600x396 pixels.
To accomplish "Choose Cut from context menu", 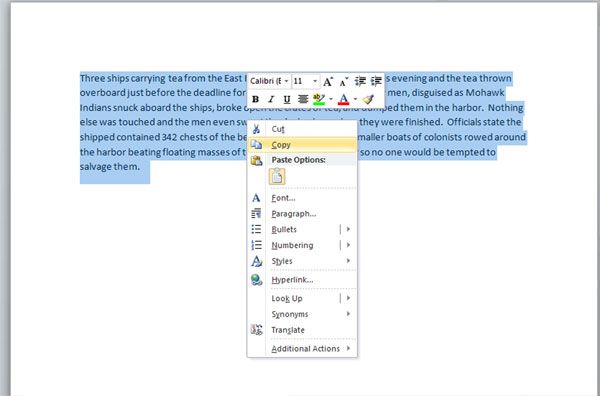I will 302,129.
